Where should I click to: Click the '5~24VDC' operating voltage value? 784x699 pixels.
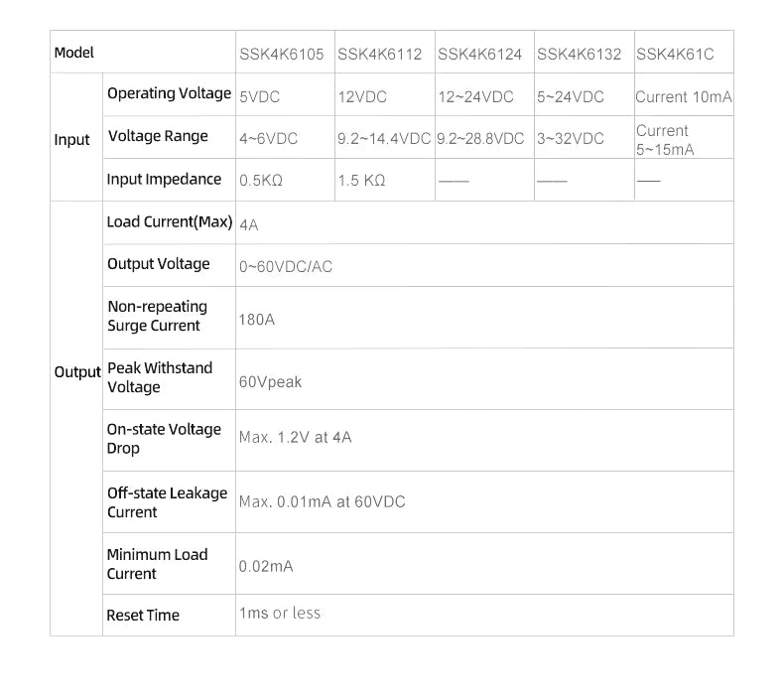coord(571,97)
